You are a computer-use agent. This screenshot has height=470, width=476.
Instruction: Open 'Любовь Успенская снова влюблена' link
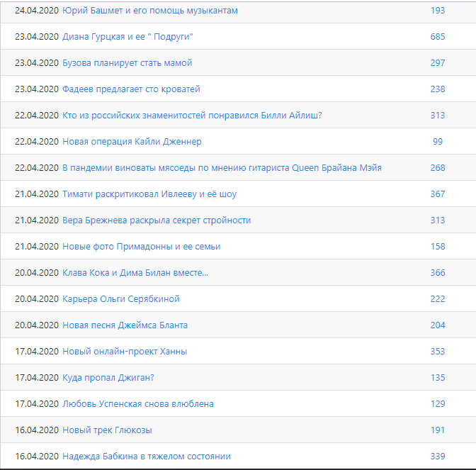click(x=138, y=404)
